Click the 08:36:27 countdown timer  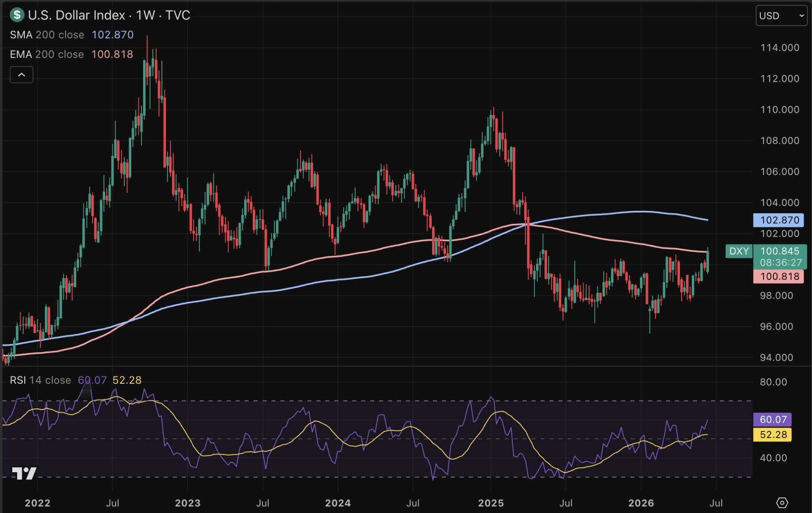click(781, 263)
